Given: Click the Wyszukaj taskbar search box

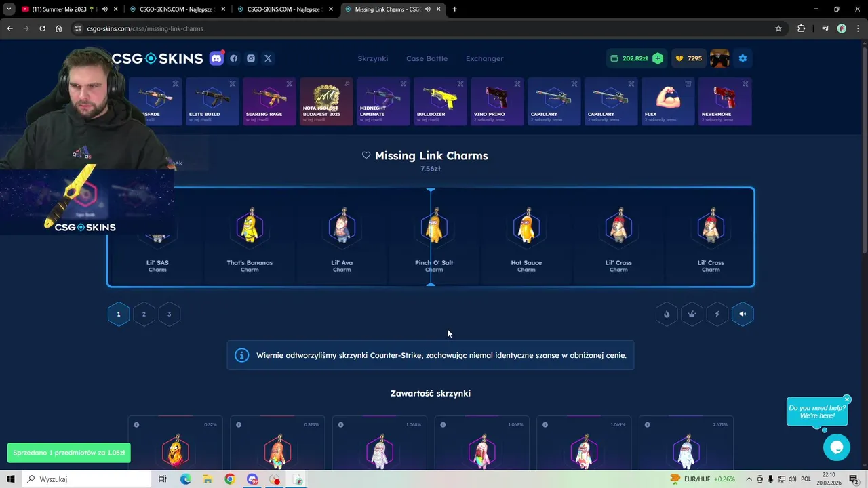Looking at the screenshot, I should pyautogui.click(x=88, y=479).
